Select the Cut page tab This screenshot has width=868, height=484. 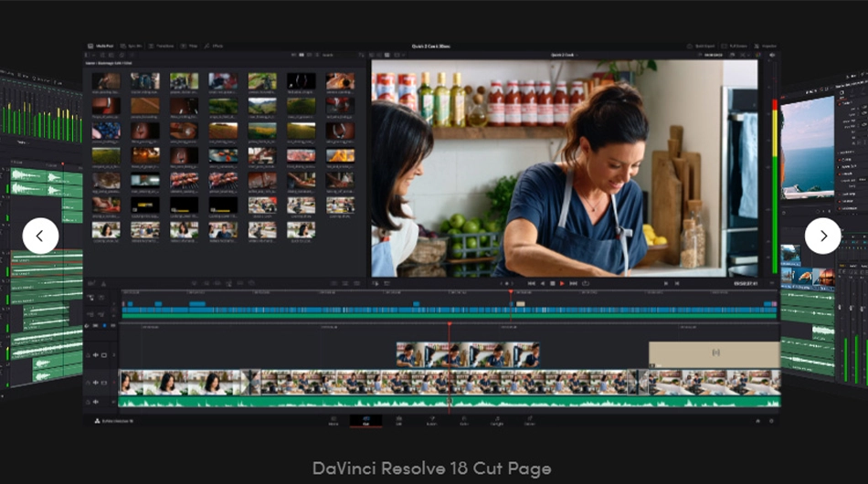(x=365, y=421)
